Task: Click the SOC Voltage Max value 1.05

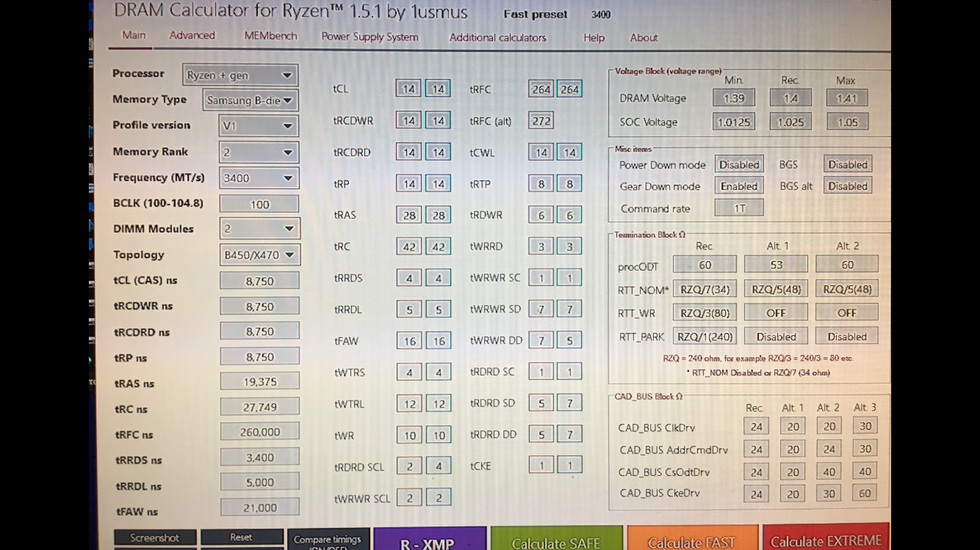Action: [848, 122]
